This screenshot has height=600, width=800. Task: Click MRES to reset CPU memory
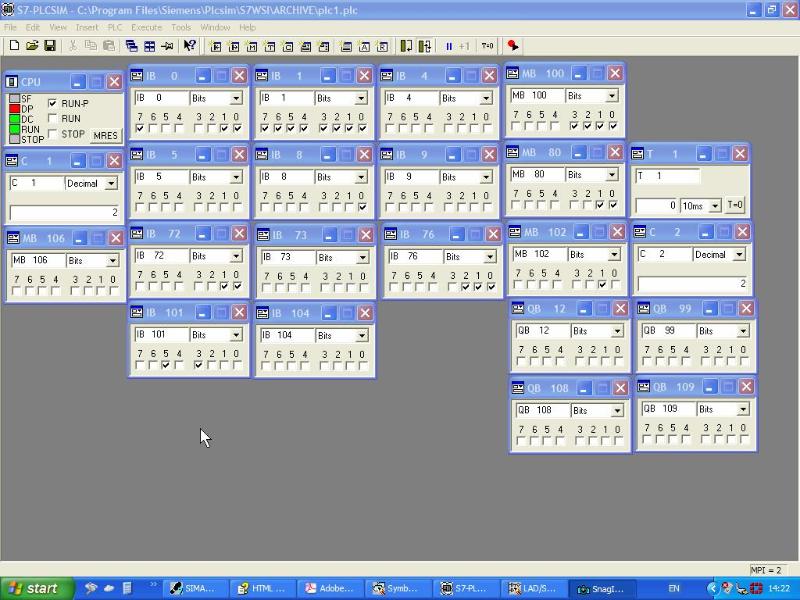pos(106,136)
